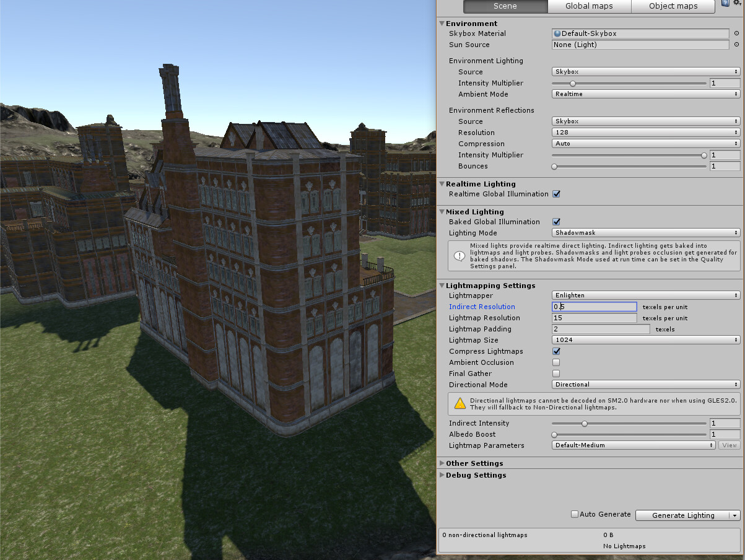Click the Lighting window settings gear icon
The width and height of the screenshot is (745, 560).
click(x=737, y=3)
